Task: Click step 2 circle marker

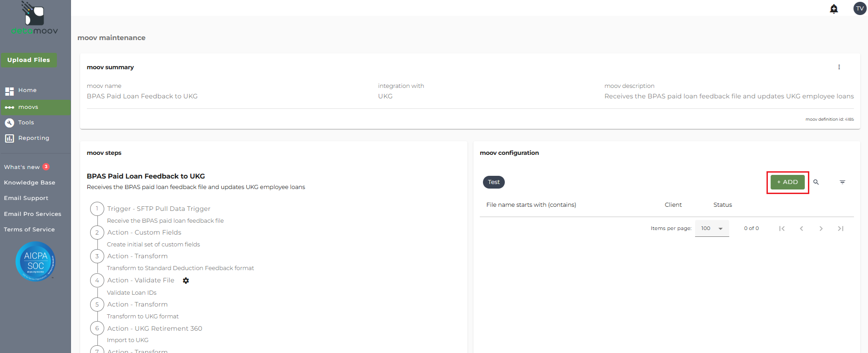Action: (x=97, y=232)
